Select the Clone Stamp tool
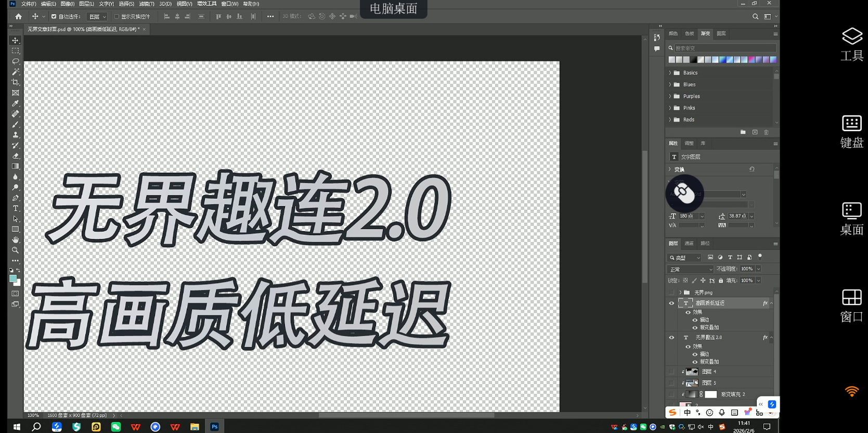868x433 pixels. click(x=16, y=135)
